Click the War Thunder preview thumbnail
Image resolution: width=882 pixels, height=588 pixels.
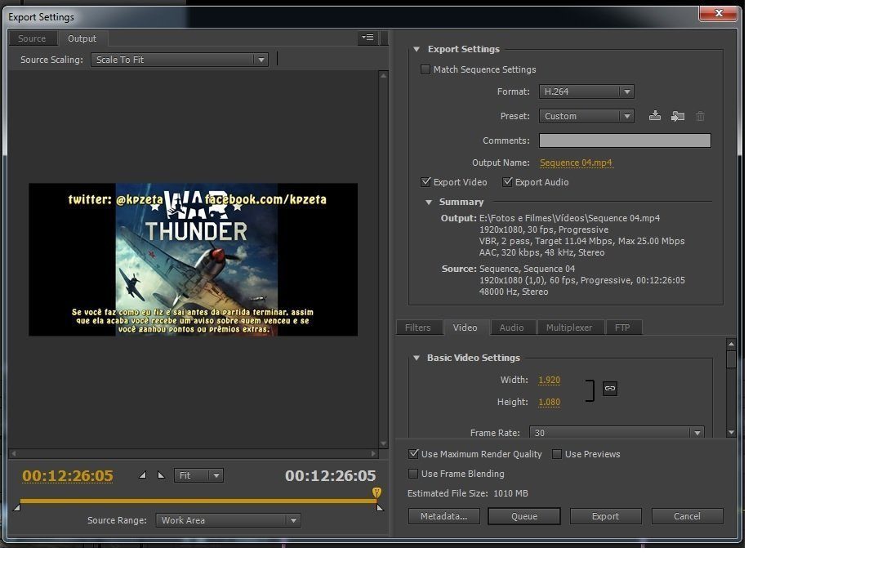click(193, 260)
